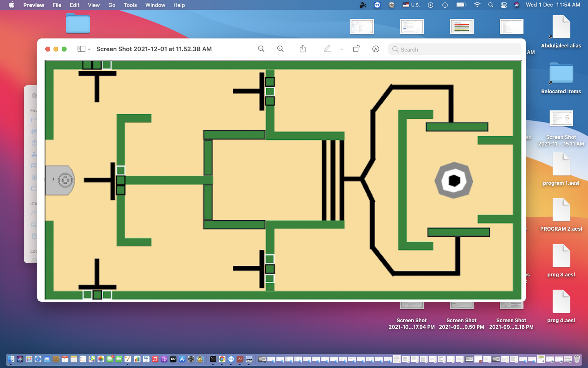Rotate the image using the toolbar icon
Screen dimensions: 588x368
[x=356, y=49]
